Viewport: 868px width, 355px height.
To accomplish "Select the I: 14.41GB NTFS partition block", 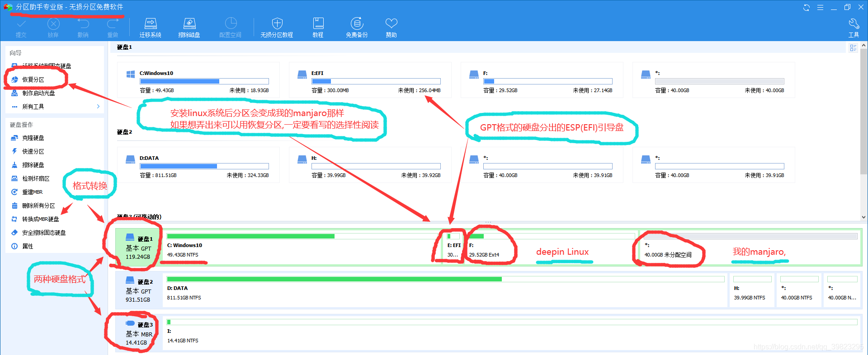I will tap(512, 333).
